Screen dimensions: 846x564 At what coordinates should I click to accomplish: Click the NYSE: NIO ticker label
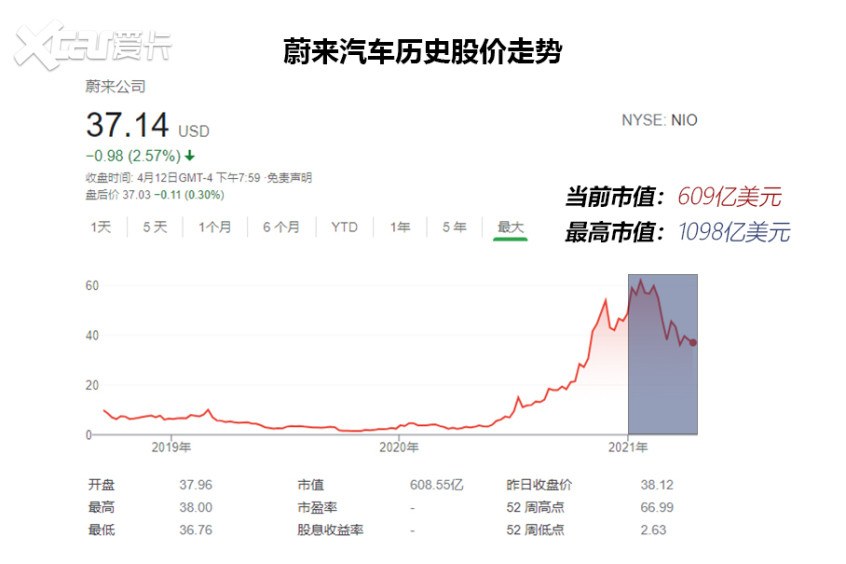(659, 120)
